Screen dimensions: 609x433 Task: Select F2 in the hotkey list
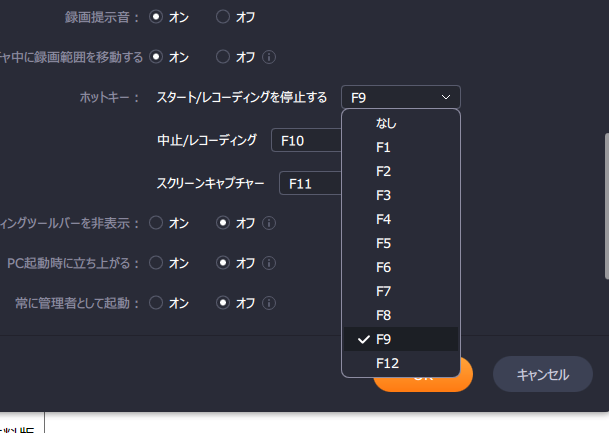(x=401, y=171)
